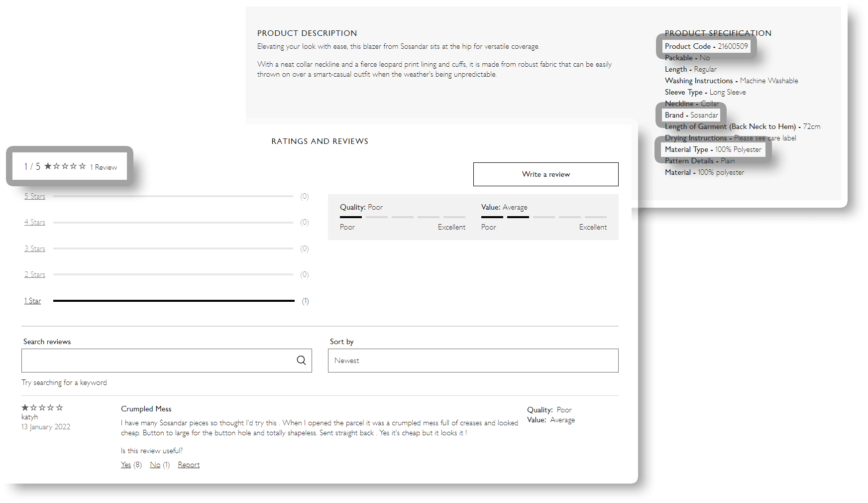The height and width of the screenshot is (503, 868).
Task: Click Length - Regular specification
Action: coord(691,69)
